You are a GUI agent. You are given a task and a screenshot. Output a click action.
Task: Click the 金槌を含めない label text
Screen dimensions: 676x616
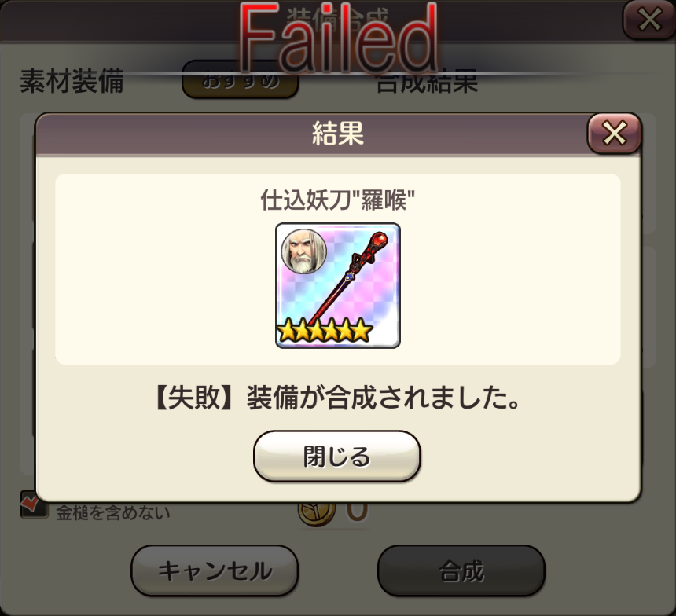tap(113, 512)
